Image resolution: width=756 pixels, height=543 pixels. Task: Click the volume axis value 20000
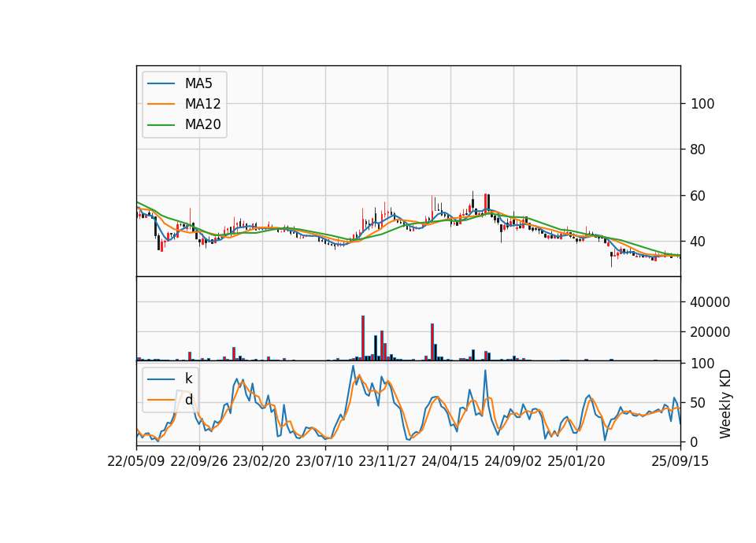[x=710, y=332]
